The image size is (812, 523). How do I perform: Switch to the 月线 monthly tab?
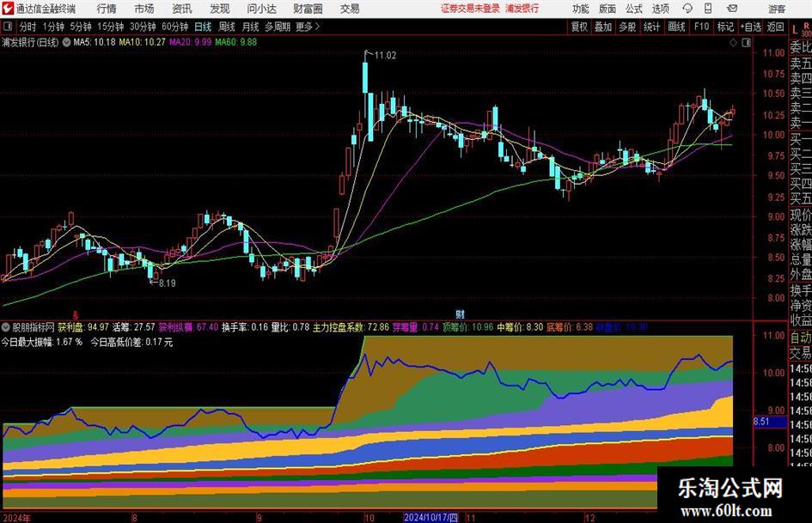[x=250, y=27]
